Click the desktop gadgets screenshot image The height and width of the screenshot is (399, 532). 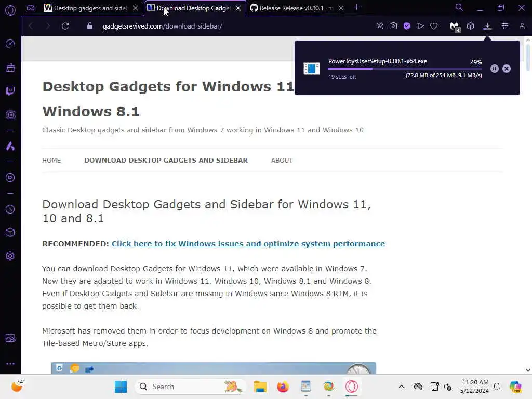coord(214,368)
